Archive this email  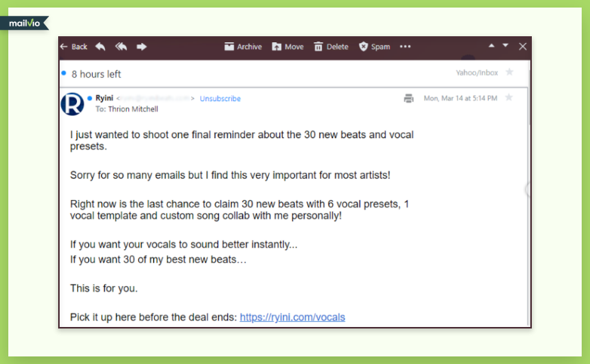[x=243, y=47]
